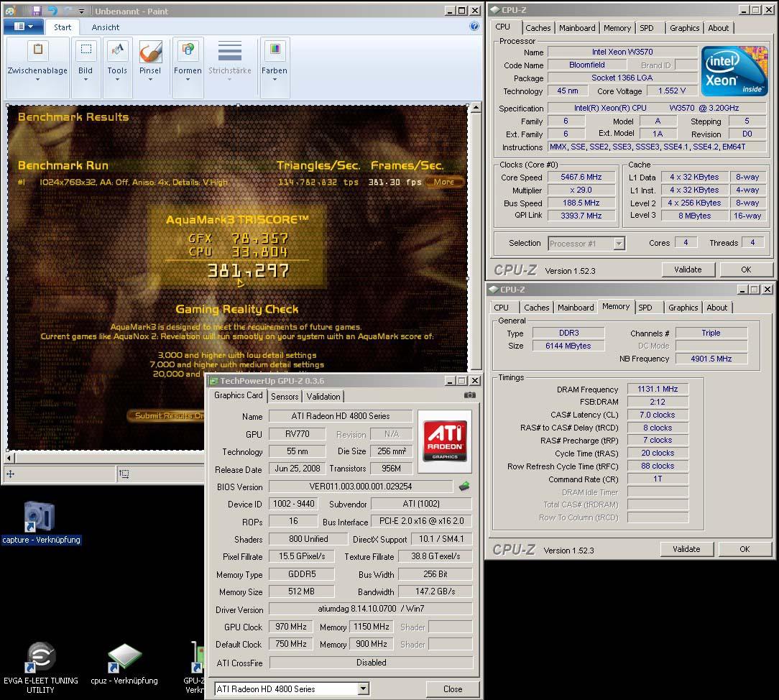
Task: Open About tab in top CPU-Z window
Action: [x=719, y=28]
